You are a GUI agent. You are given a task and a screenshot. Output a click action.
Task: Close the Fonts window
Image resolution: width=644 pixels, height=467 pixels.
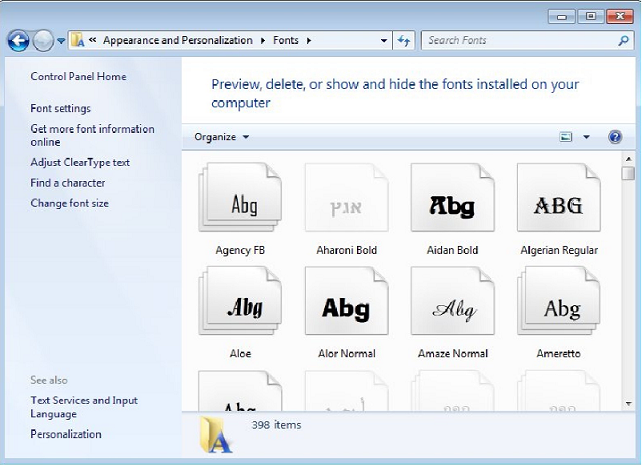click(x=620, y=16)
